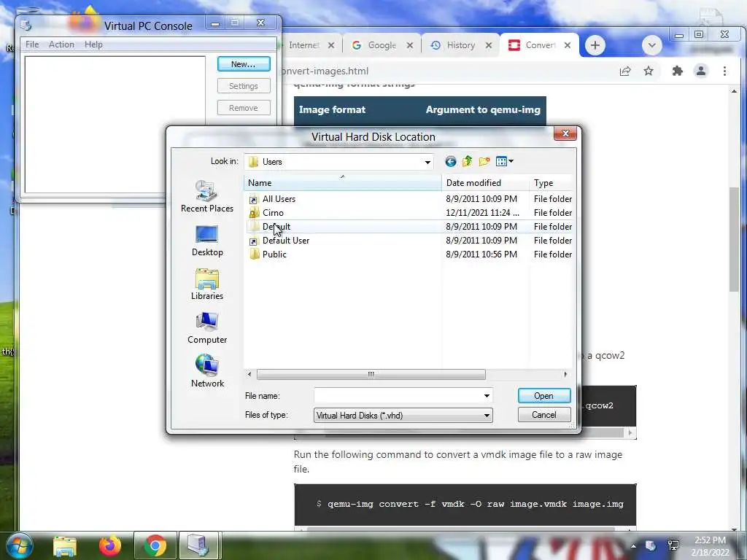Open Firefox from taskbar

(109, 545)
